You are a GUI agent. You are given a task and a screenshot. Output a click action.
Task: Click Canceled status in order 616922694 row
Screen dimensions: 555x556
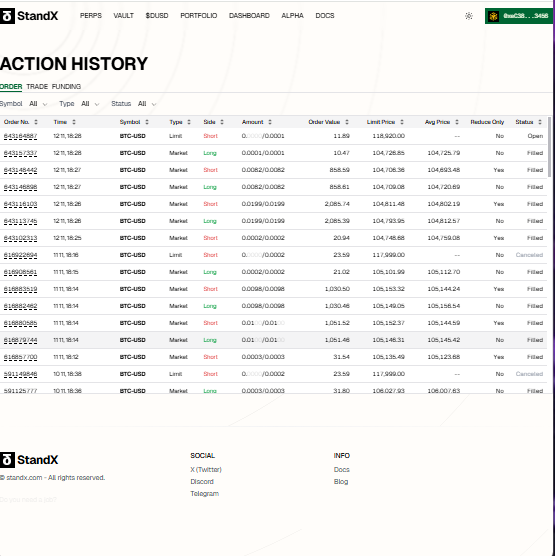529,255
